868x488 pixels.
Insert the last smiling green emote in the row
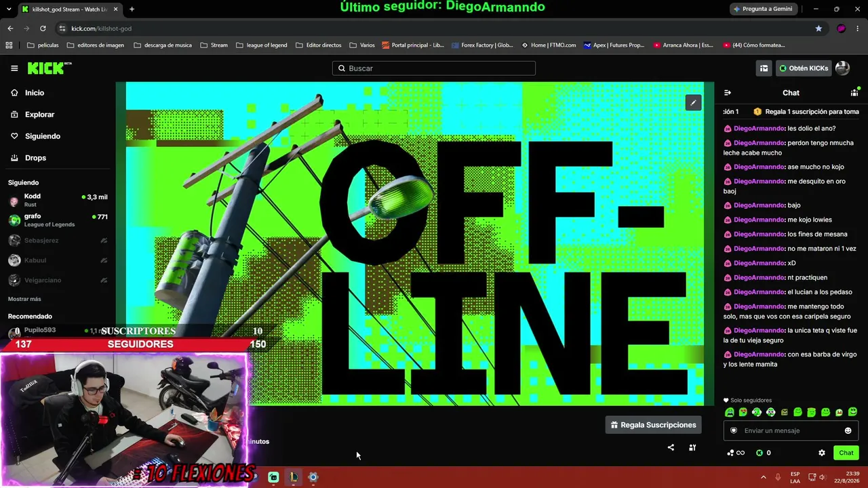tap(853, 412)
